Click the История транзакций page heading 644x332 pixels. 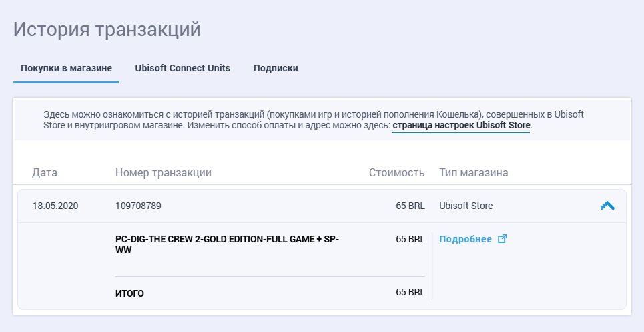pos(107,29)
